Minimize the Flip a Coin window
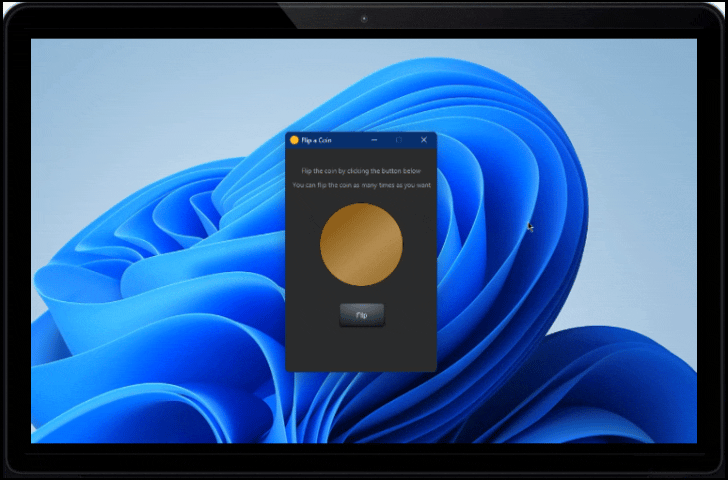Viewport: 728px width, 480px height. click(375, 140)
